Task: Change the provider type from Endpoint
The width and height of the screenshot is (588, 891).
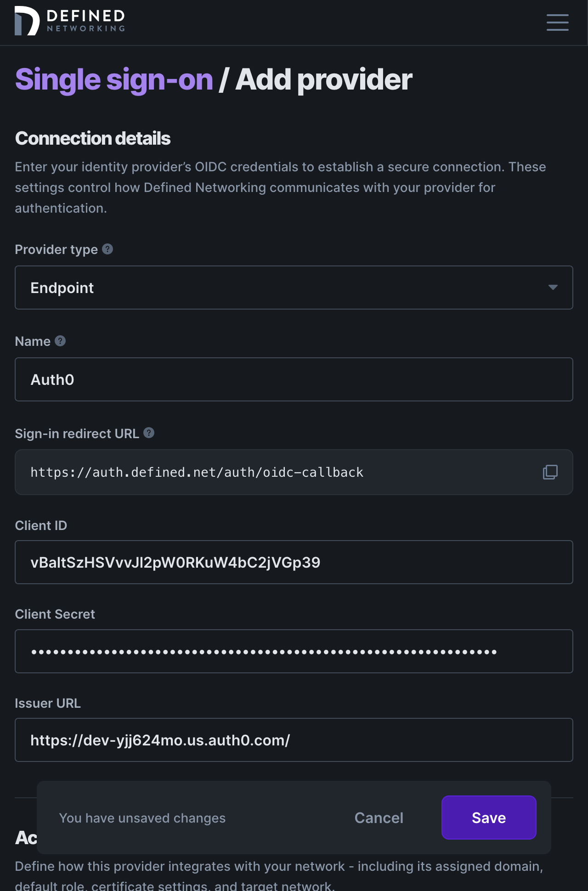Action: 294,288
